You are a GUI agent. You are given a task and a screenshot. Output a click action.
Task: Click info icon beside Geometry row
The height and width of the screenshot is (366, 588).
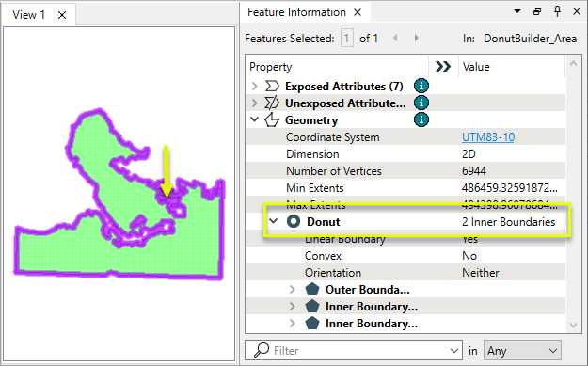point(421,119)
